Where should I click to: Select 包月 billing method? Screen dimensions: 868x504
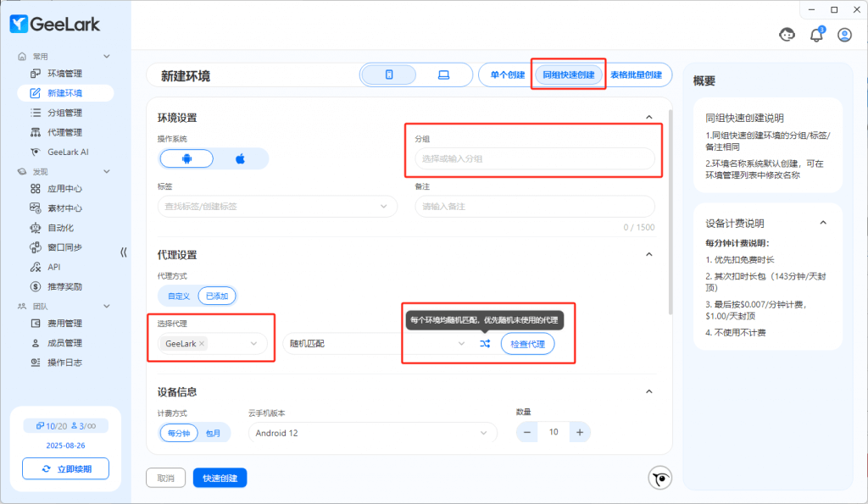coord(217,433)
